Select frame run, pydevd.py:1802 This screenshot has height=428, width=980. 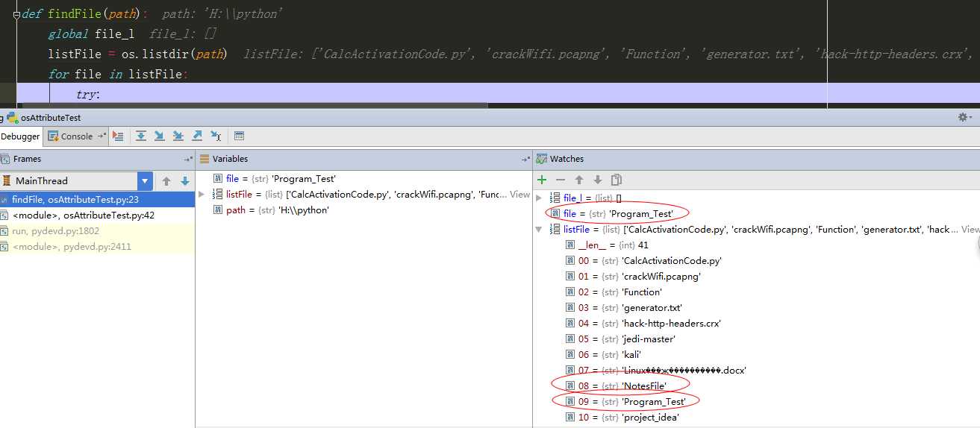pos(97,230)
